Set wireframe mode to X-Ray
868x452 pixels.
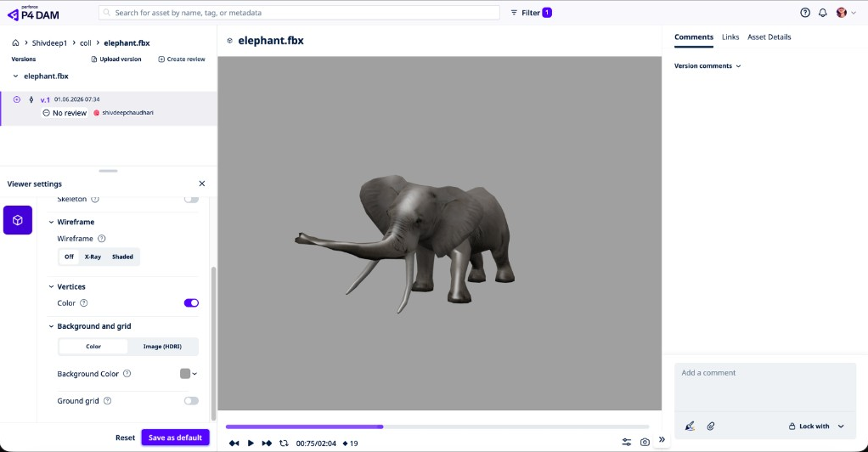click(93, 257)
